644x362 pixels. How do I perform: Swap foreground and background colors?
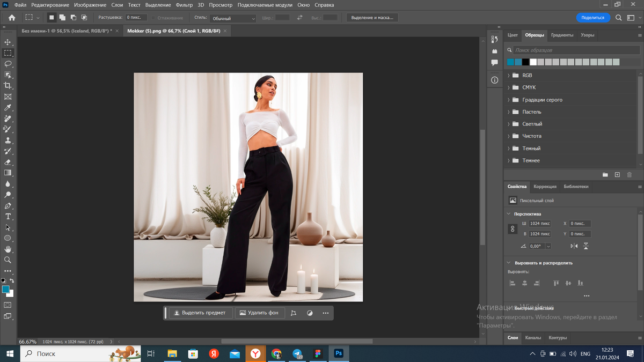[12, 280]
